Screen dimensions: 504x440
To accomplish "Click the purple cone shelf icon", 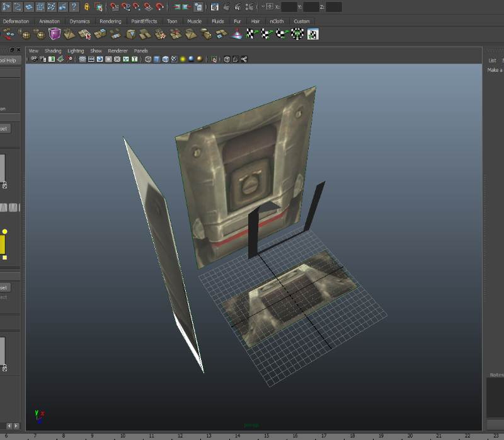I will click(x=237, y=34).
